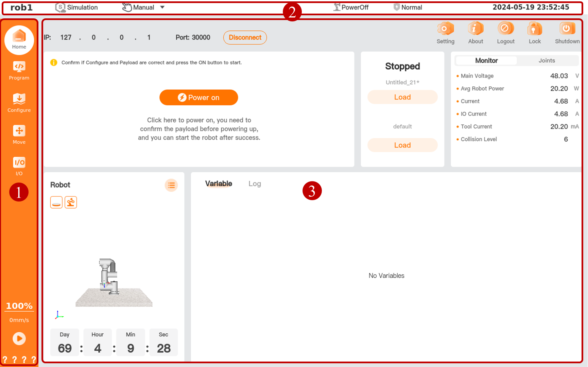Switch to the Joints tab
588x367 pixels.
point(547,60)
